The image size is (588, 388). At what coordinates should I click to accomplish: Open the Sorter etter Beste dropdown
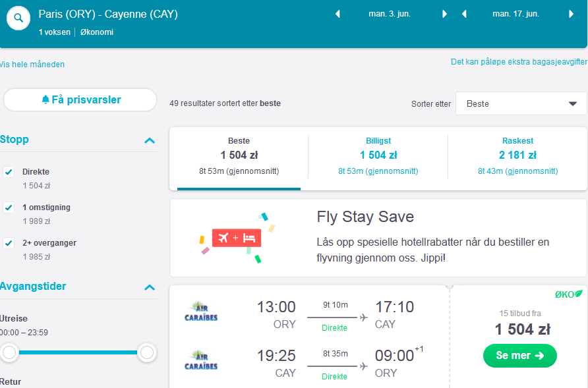pyautogui.click(x=521, y=103)
